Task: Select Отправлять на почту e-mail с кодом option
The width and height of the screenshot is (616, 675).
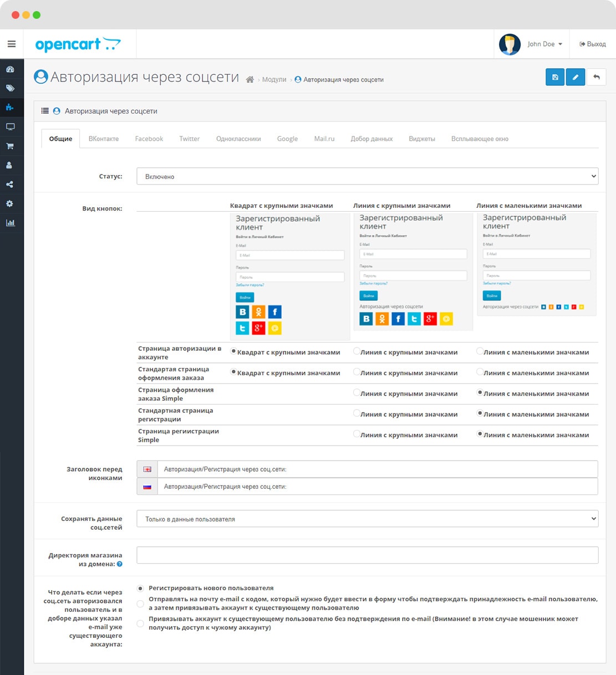Action: [x=140, y=604]
